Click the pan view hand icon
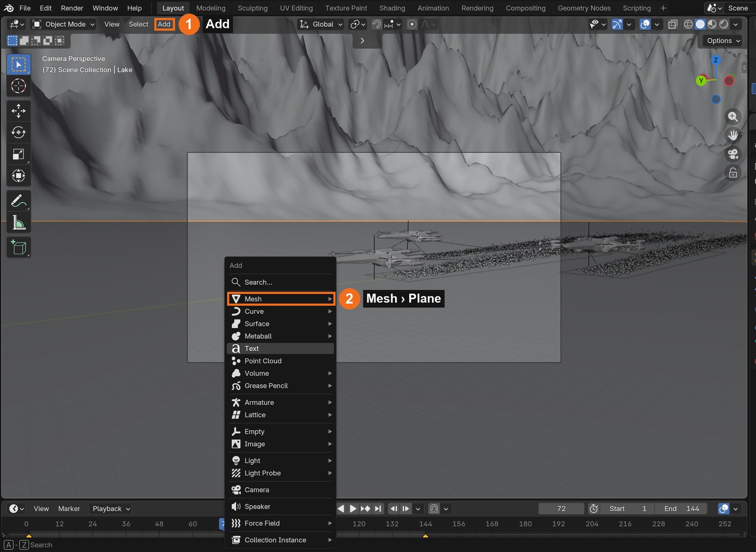Screen dimensions: 756x552 (733, 136)
